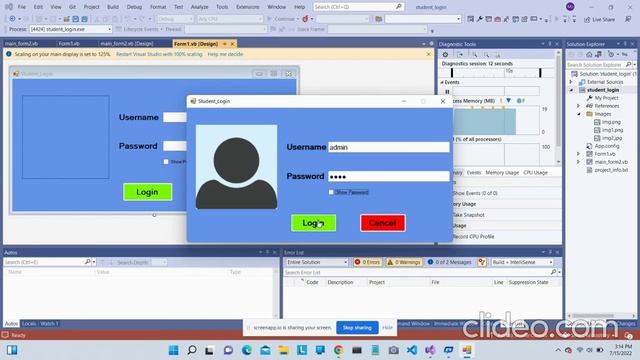Screen dimensions: 640x360
Task: Select project_info.txt in Solution Explorer
Action: pyautogui.click(x=611, y=170)
